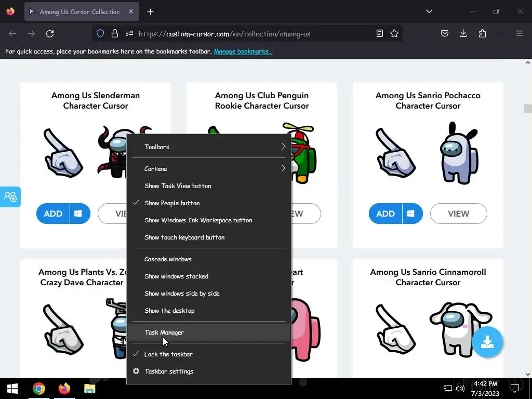532x399 pixels.
Task: Reload the page with the refresh icon
Action: [50, 34]
